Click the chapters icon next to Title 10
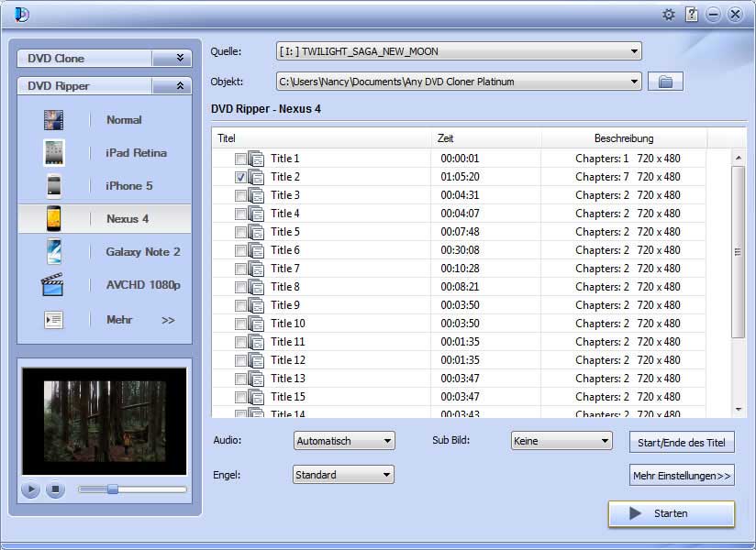 coord(256,324)
